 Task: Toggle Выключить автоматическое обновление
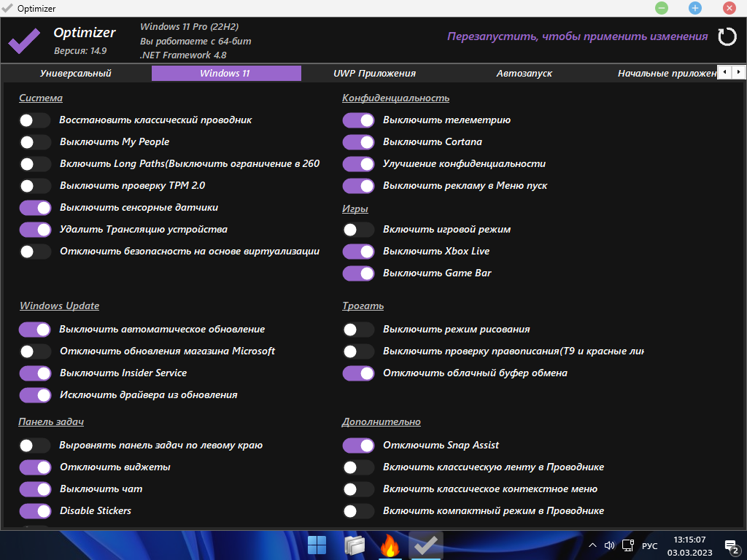tap(35, 330)
